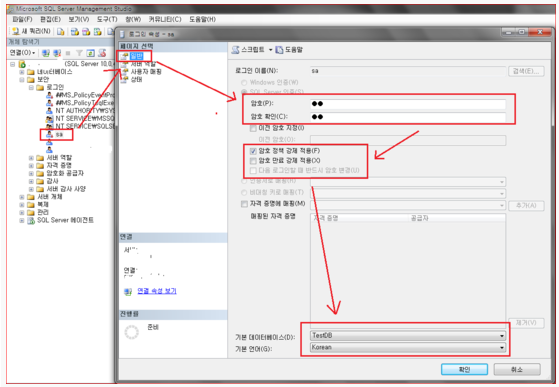The width and height of the screenshot is (559, 387).
Task: Click the 추가(A) button
Action: pos(526,206)
